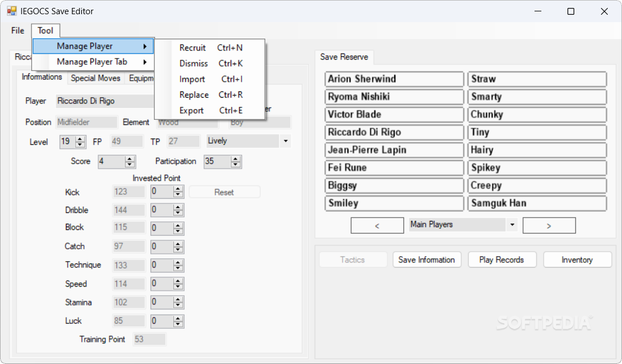622x364 pixels.
Task: Increase Kick invested points
Action: [178, 189]
